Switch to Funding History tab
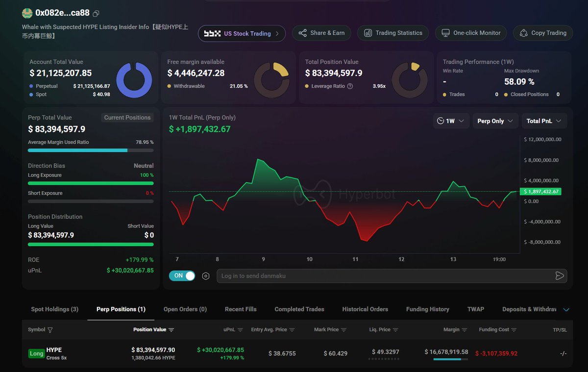 (x=428, y=309)
